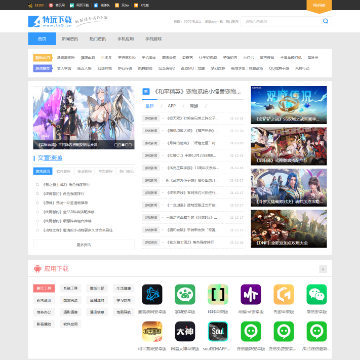Screen dimensions: 360x360
Task: Open the 大神 app icon
Action: (x=185, y=331)
